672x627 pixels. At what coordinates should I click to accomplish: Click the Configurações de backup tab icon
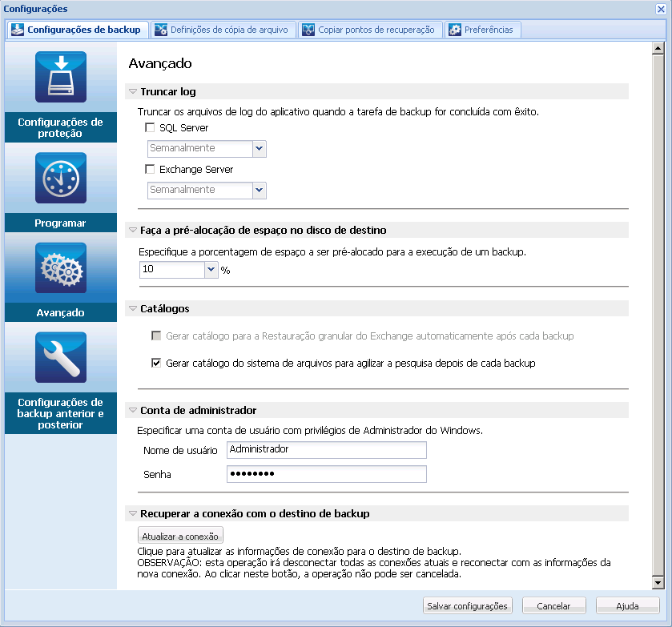(x=18, y=29)
